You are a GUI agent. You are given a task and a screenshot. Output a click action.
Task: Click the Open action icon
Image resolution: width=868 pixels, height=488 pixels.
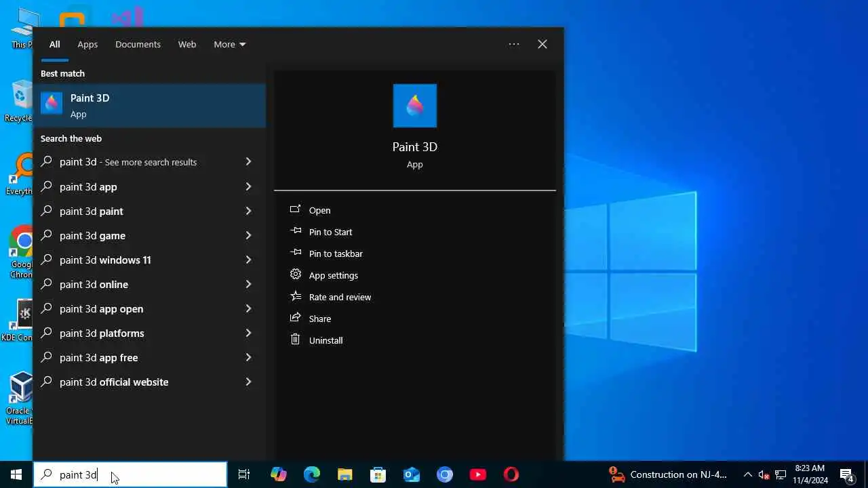pos(295,210)
